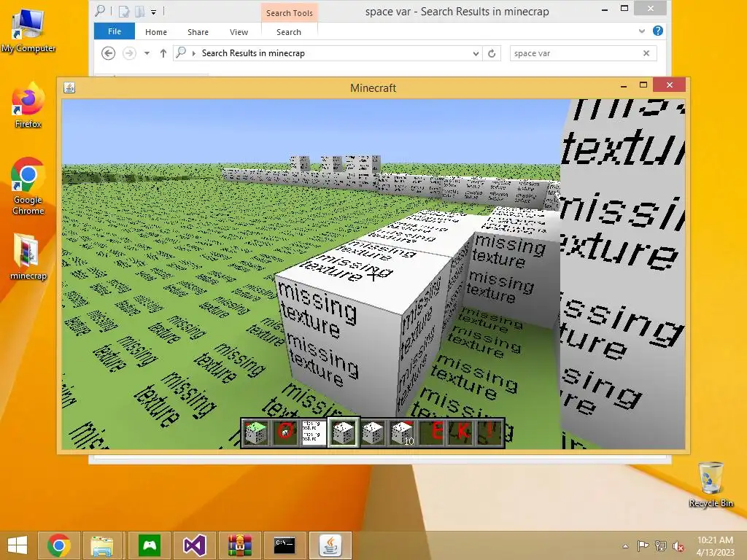
Task: Open the taskbar clock showing 10:21 AM
Action: click(x=715, y=545)
